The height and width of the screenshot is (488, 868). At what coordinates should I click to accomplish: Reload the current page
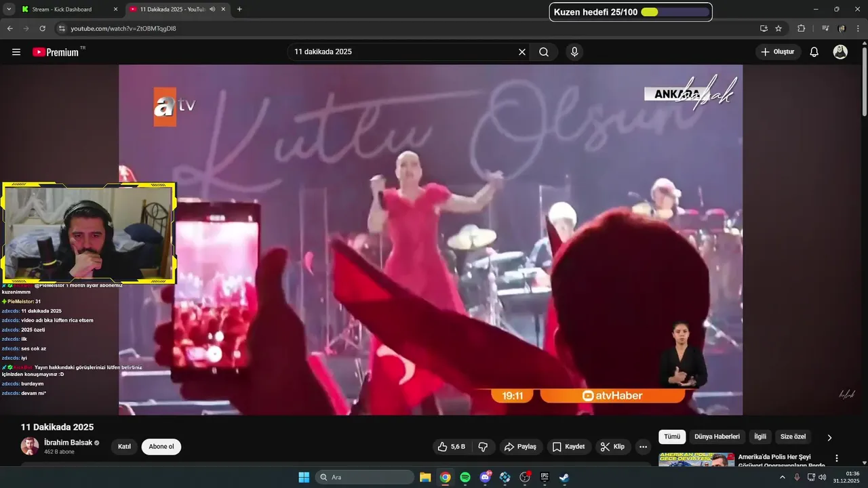pos(42,28)
